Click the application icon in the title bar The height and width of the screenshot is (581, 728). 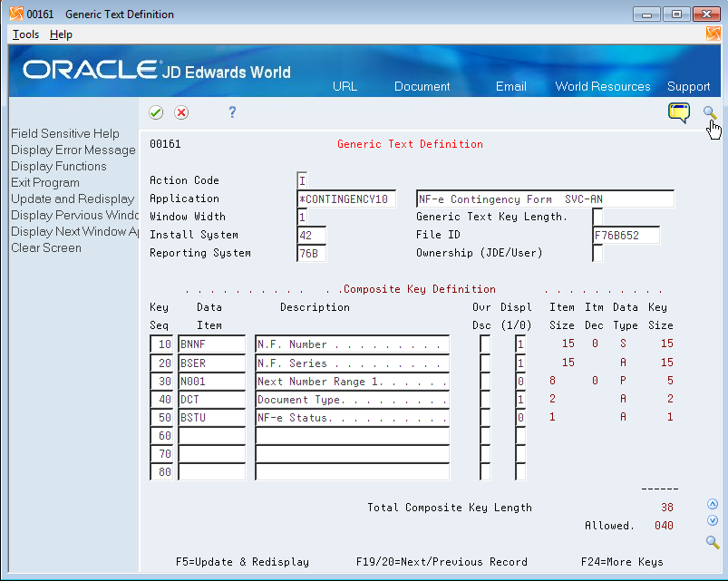point(15,14)
